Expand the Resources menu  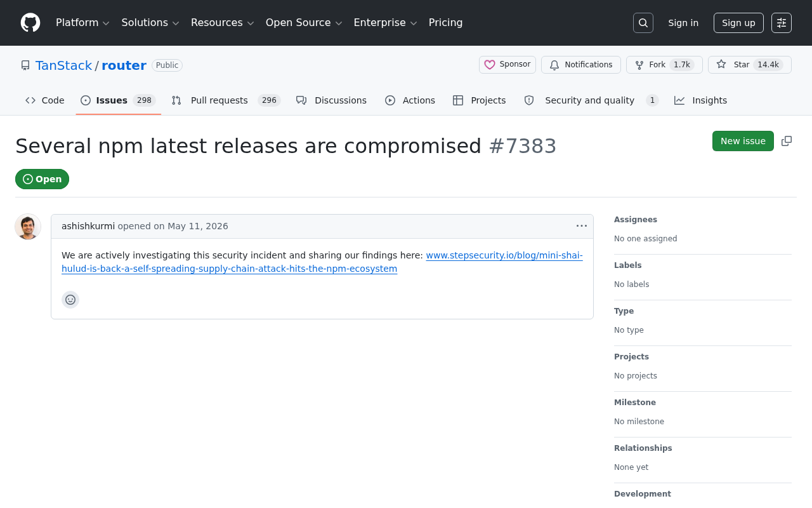click(222, 23)
